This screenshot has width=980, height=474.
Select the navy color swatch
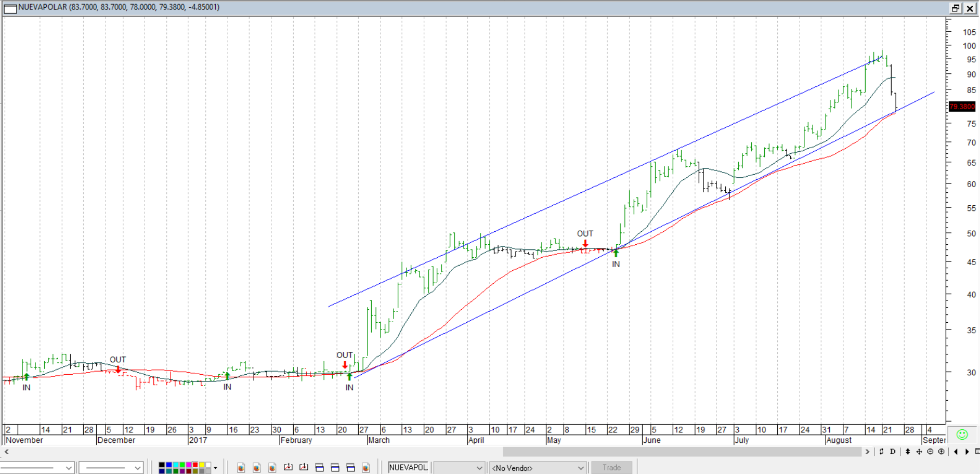pos(162,471)
